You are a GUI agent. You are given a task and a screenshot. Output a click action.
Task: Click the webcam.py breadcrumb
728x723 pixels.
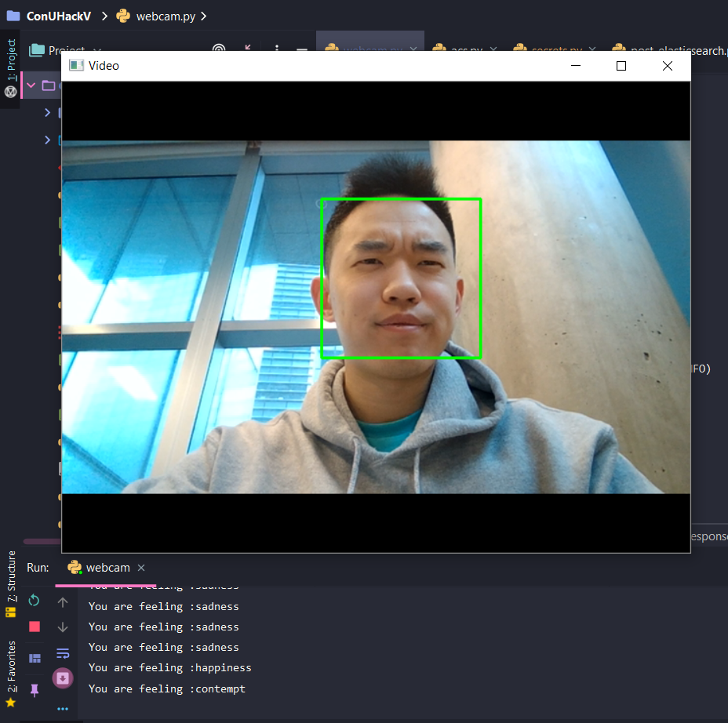click(166, 16)
